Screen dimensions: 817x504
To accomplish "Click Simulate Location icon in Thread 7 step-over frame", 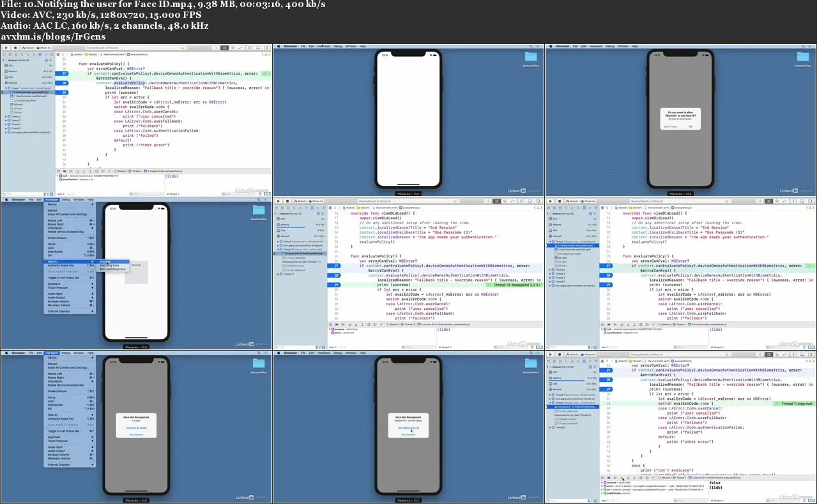I will 653,478.
